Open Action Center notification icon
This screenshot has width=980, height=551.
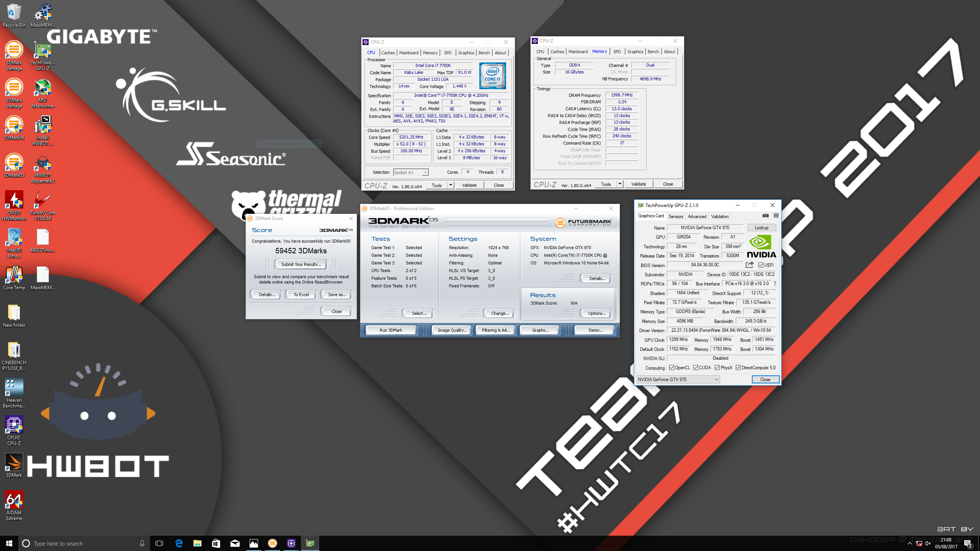[968, 543]
